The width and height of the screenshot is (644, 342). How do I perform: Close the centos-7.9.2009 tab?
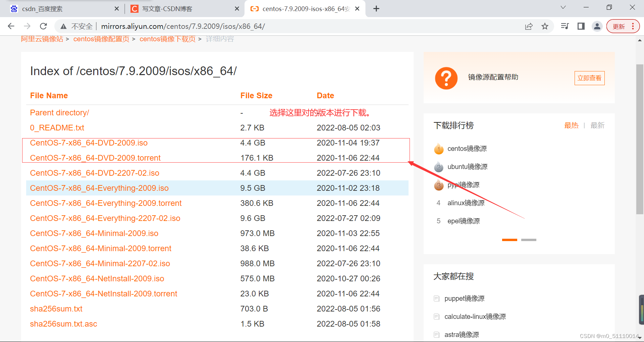(x=357, y=9)
